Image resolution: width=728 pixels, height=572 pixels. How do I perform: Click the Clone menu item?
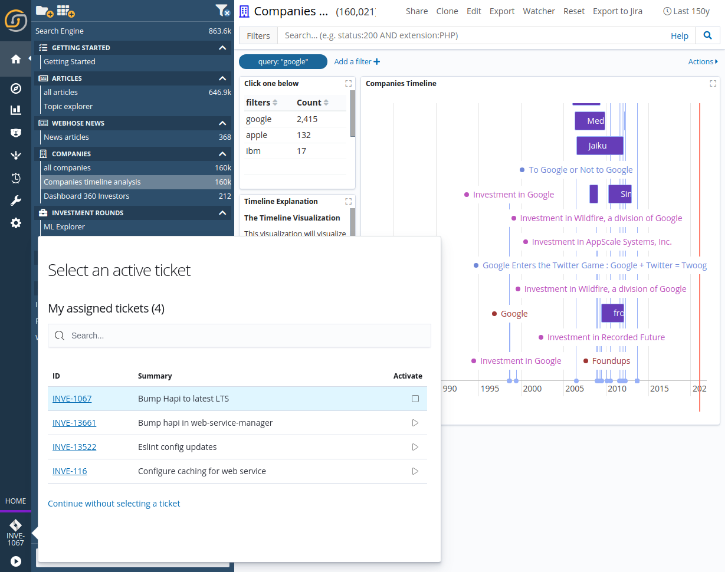[447, 11]
